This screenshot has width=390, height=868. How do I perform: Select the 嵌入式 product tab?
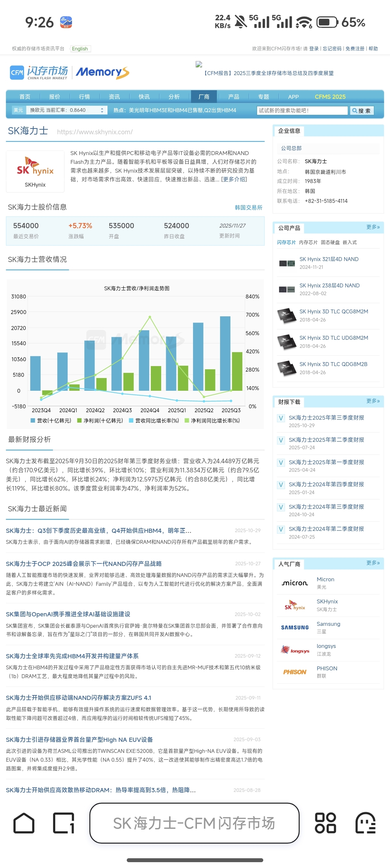pos(350,243)
